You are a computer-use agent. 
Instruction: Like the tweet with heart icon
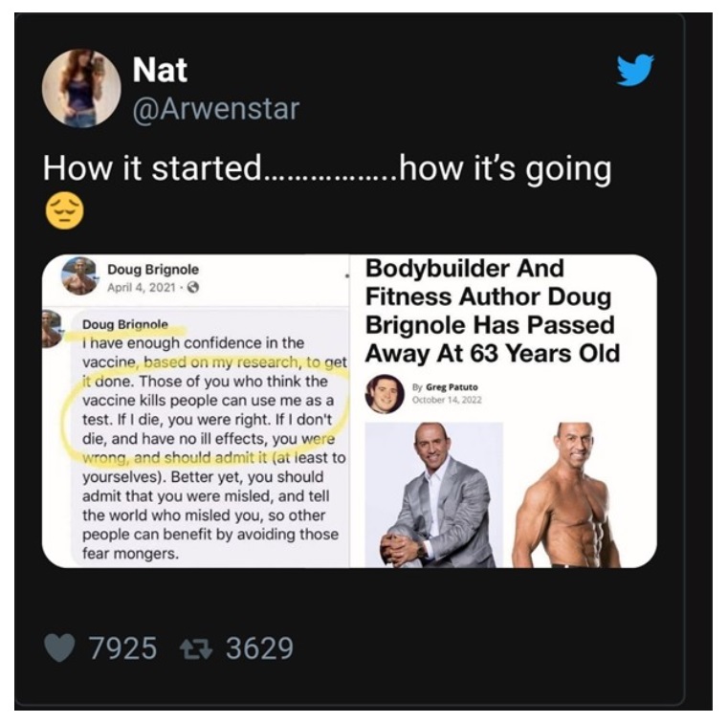(x=59, y=647)
